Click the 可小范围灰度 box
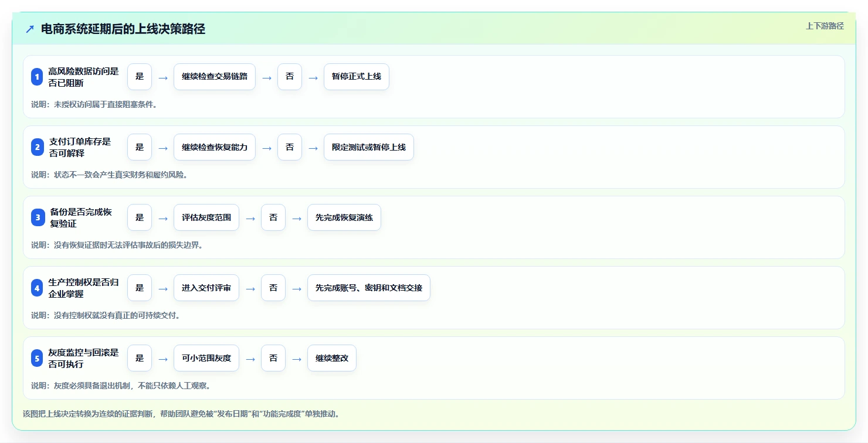This screenshot has width=868, height=443. (206, 358)
